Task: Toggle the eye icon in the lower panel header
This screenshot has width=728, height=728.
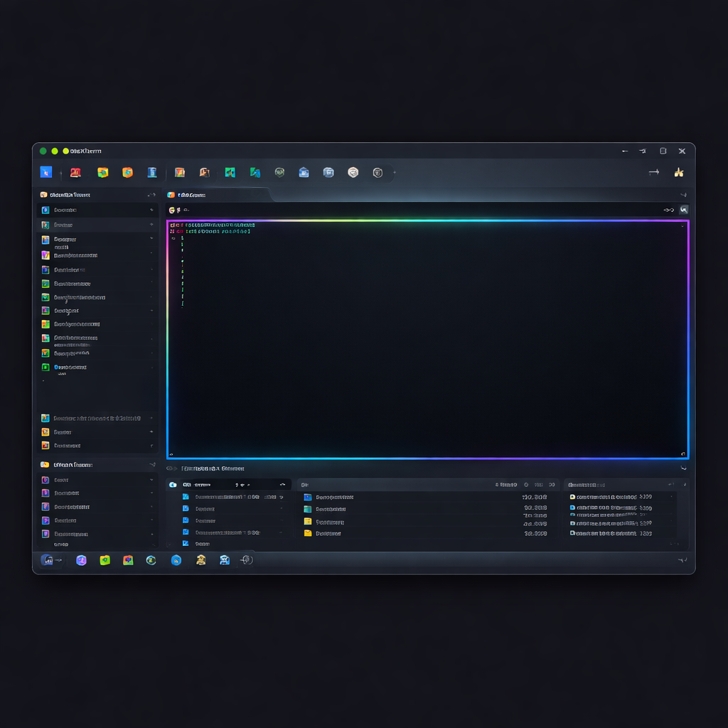Action: coord(171,469)
